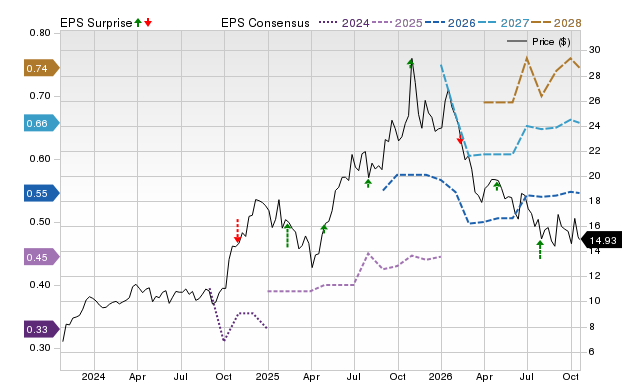This screenshot has height=382, width=640.
Task: Click the 2024 label on the x-axis
Action: 93,376
